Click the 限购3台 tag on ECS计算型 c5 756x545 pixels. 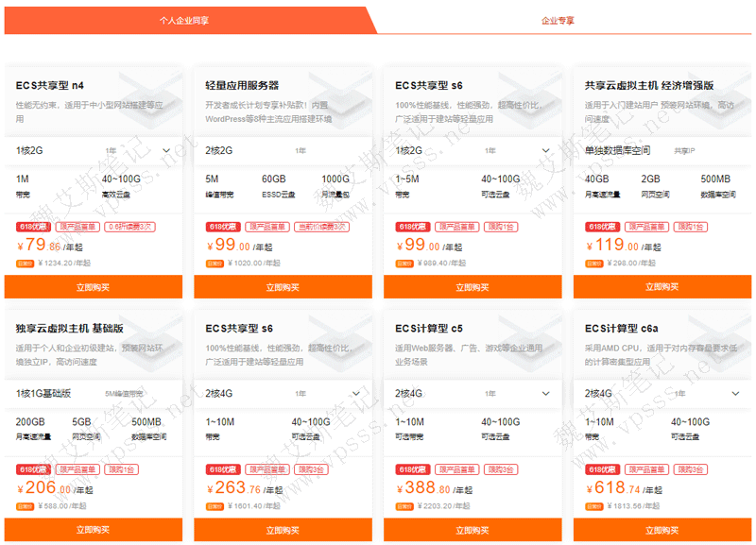pos(501,469)
